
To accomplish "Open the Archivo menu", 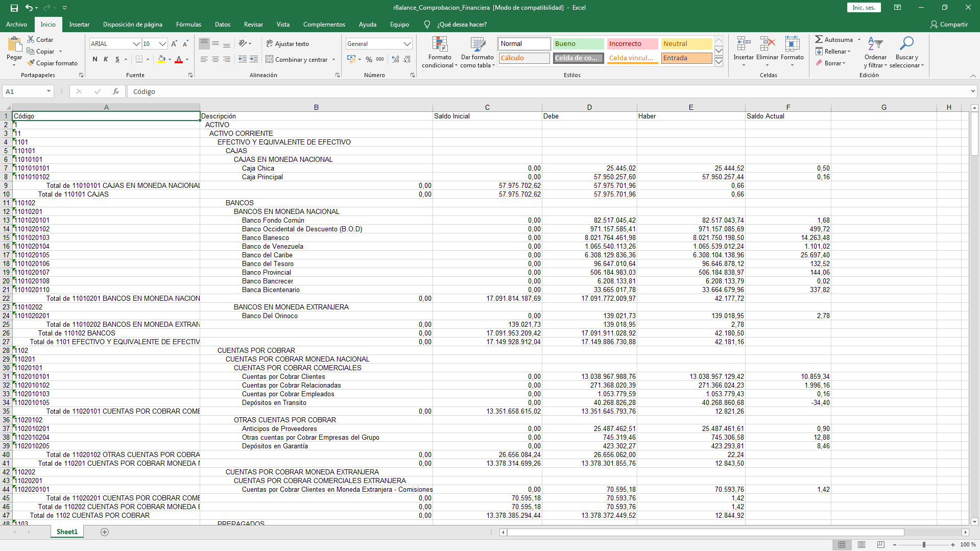I will 16,25.
